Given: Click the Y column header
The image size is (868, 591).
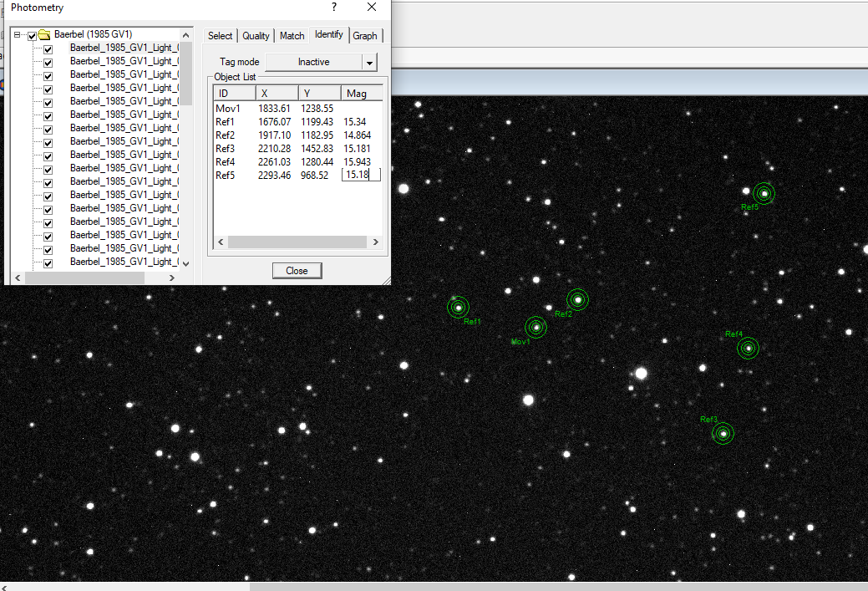Looking at the screenshot, I should (319, 94).
